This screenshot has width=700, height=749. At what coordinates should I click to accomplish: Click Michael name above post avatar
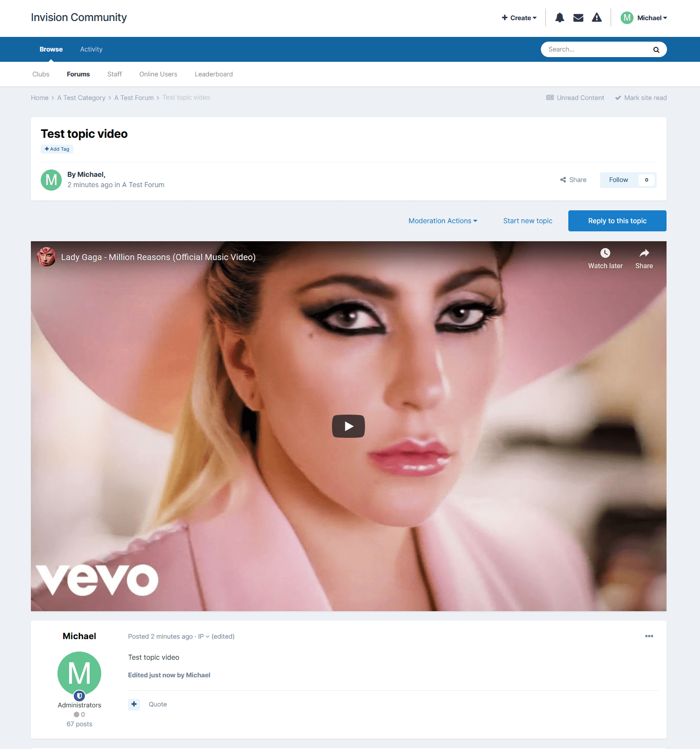(x=79, y=636)
